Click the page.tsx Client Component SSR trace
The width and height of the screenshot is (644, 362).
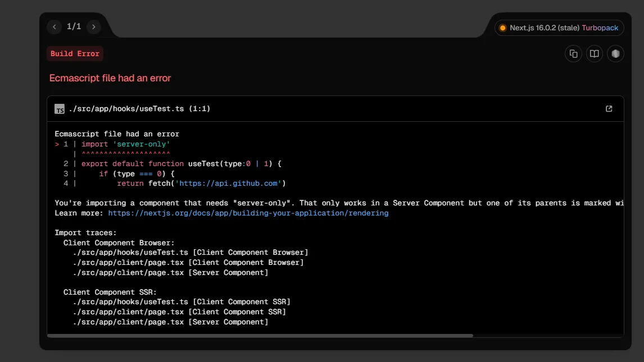(x=179, y=312)
